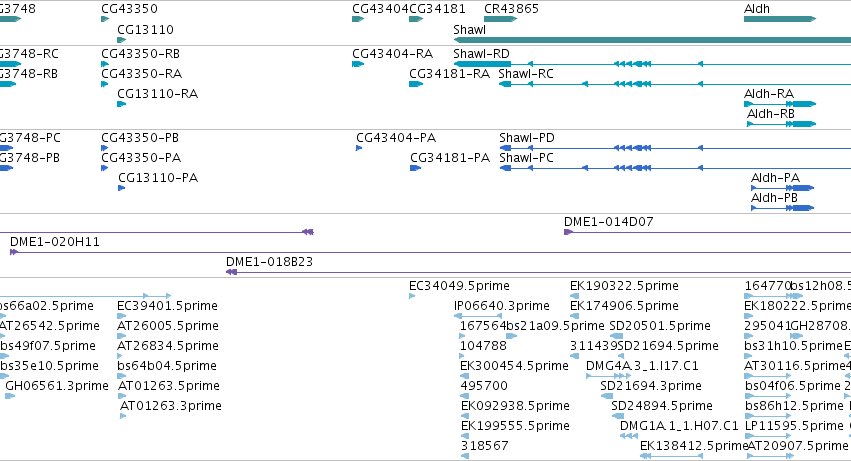Select the CG13110 gene marker
The width and height of the screenshot is (851, 461).
[x=122, y=40]
